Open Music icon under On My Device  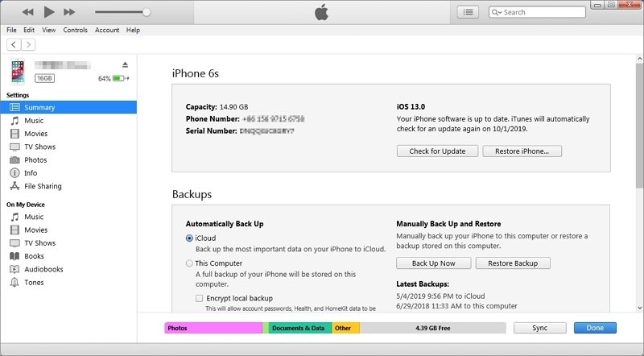click(x=14, y=217)
